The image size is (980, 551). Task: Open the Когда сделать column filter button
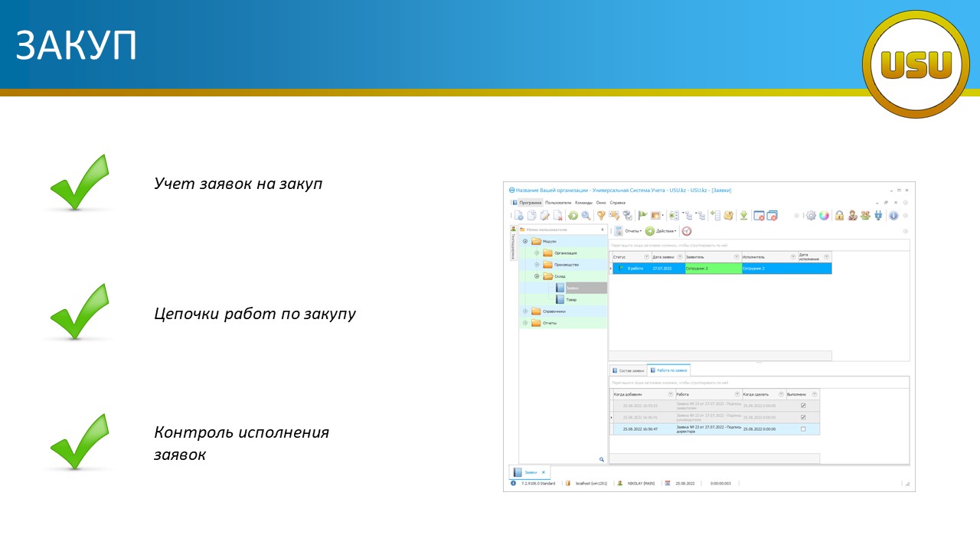[780, 393]
